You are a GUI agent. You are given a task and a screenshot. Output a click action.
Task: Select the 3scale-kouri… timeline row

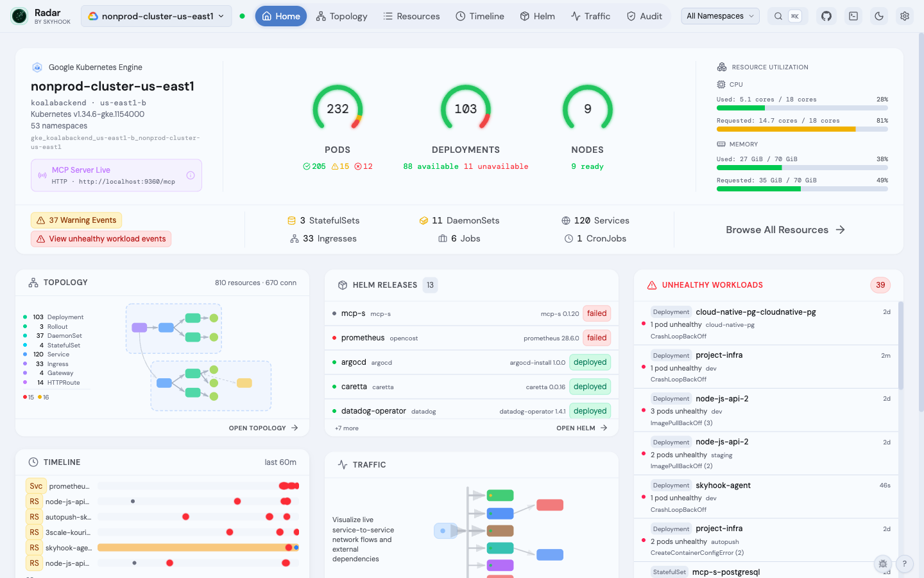click(162, 532)
